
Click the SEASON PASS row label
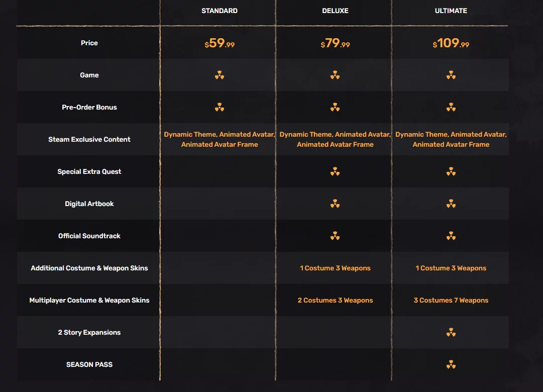(x=89, y=365)
